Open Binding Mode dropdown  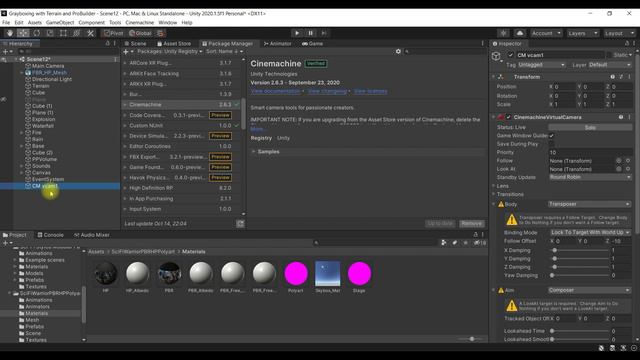click(590, 233)
